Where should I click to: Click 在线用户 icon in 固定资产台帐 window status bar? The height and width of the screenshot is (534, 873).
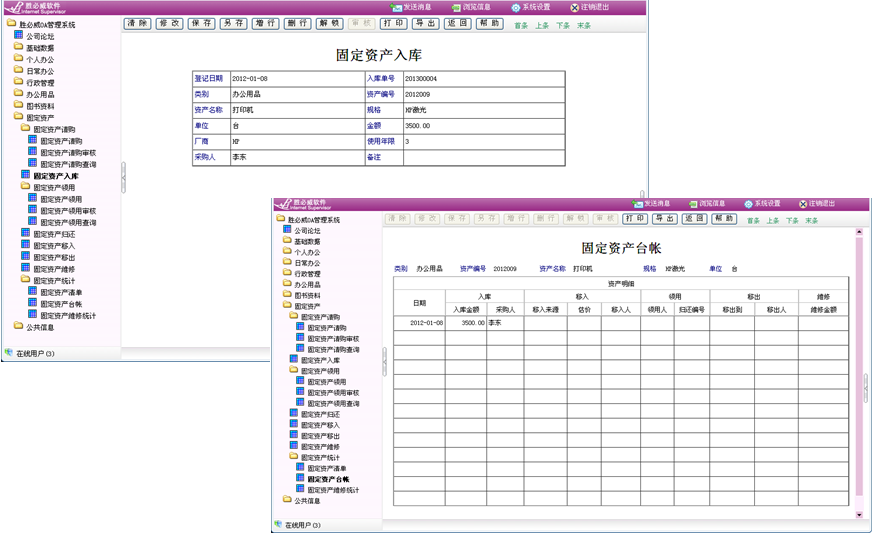pos(278,524)
